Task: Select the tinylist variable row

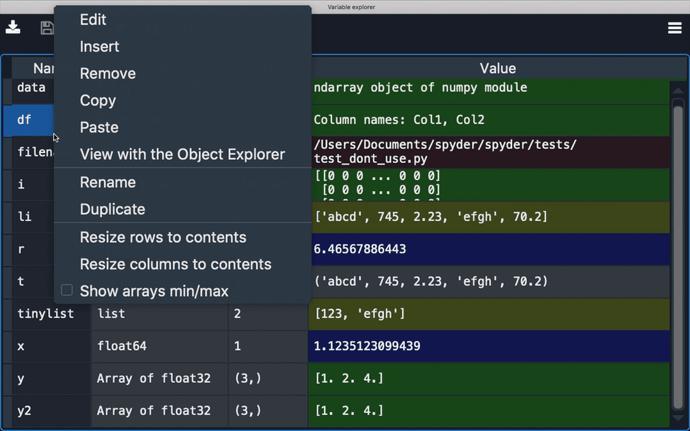Action: pyautogui.click(x=44, y=314)
